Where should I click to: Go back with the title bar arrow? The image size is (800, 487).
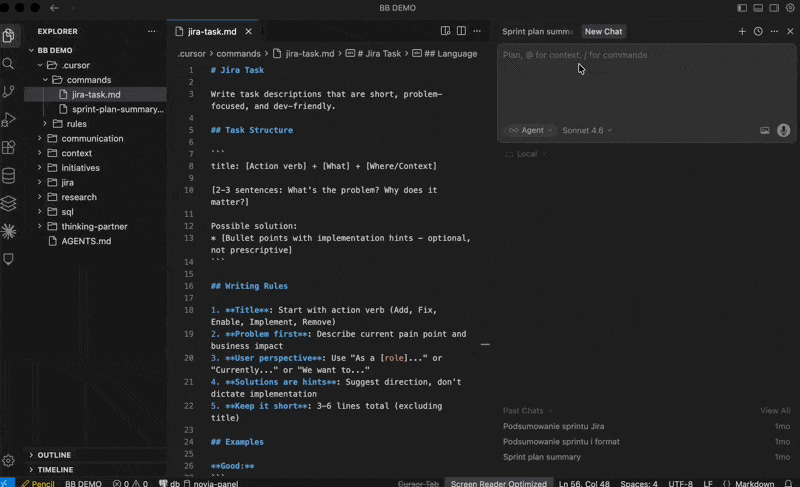coord(54,8)
